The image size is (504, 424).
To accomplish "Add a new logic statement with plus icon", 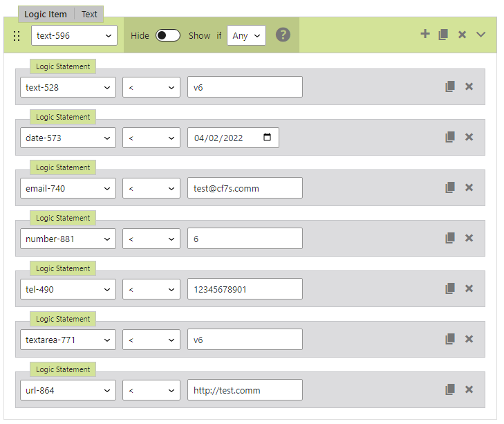I will tap(425, 34).
